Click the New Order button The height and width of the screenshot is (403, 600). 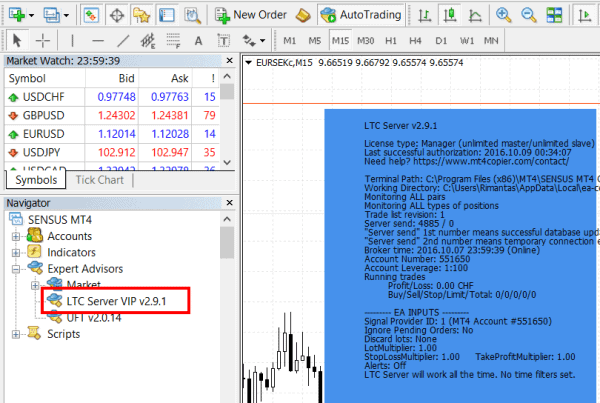250,15
